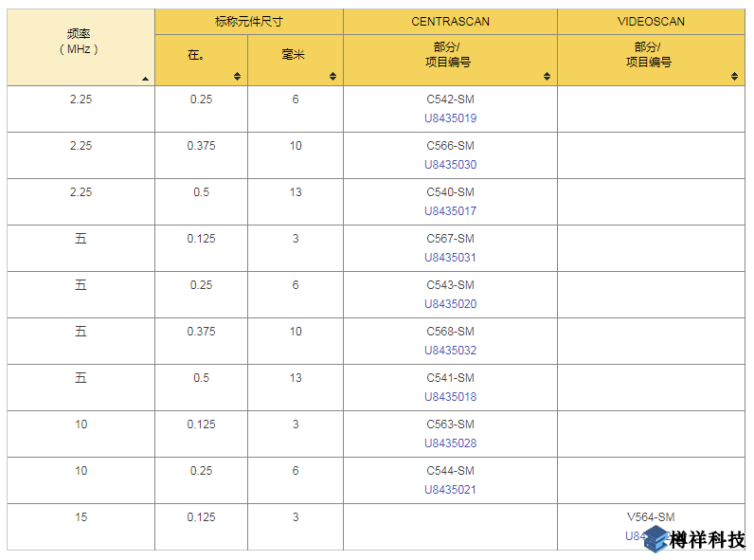Open the U8435028 link under C563-SM
The width and height of the screenshot is (754, 560).
pyautogui.click(x=450, y=443)
